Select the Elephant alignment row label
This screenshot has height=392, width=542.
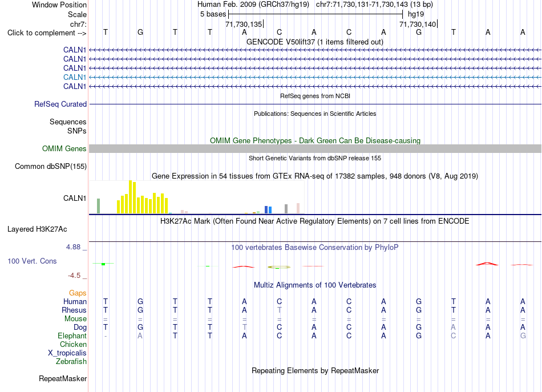tap(72, 336)
